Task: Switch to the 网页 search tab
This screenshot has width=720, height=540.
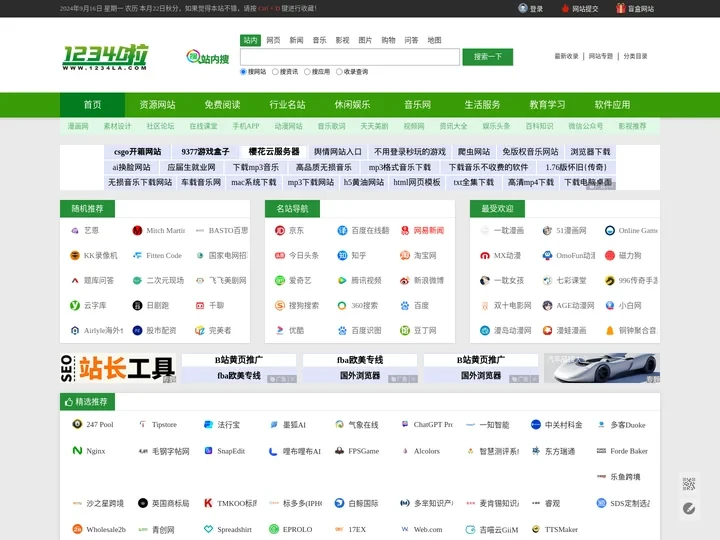Action: [x=273, y=40]
